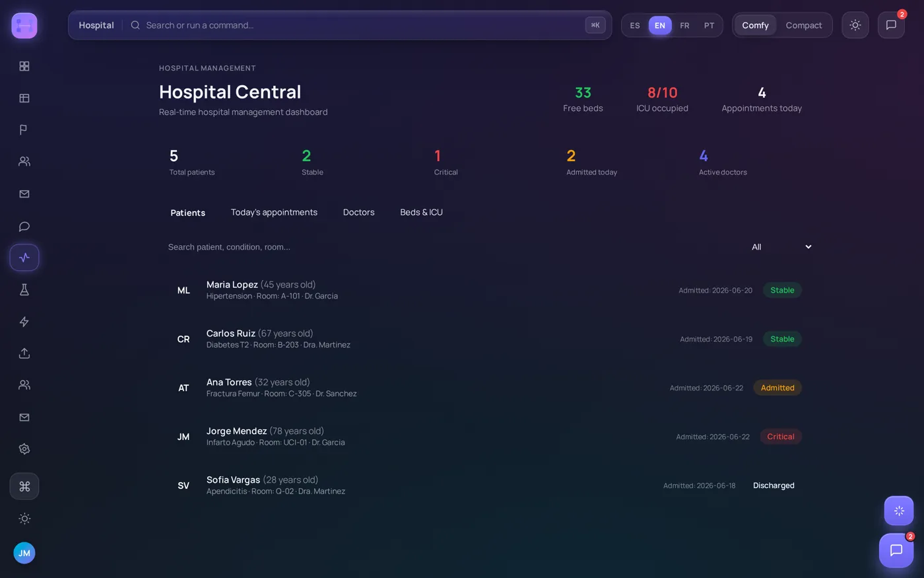
Task: Switch language to ES
Action: (635, 25)
